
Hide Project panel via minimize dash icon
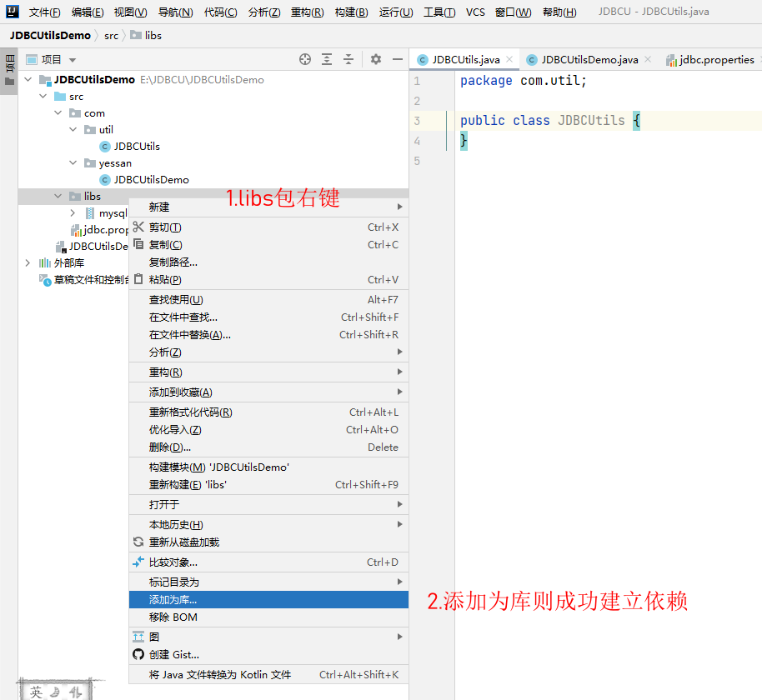click(399, 59)
